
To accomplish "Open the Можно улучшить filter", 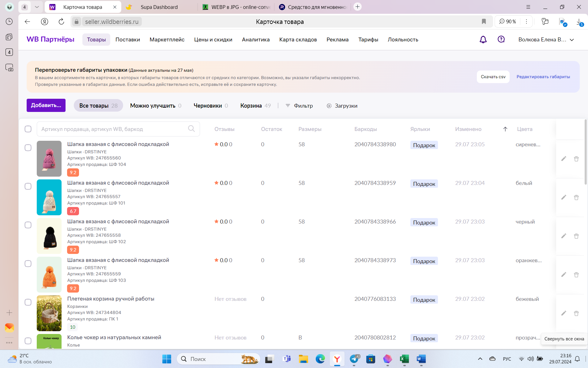I will coord(156,105).
